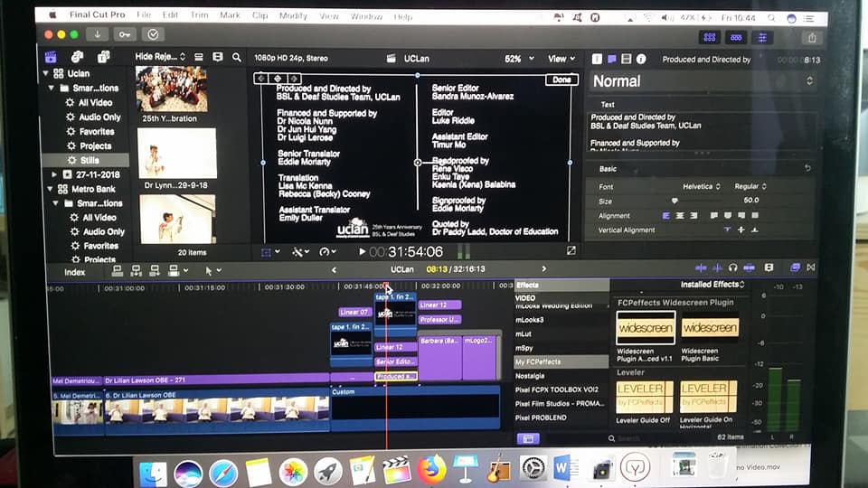Align text left in inspector

pos(666,216)
